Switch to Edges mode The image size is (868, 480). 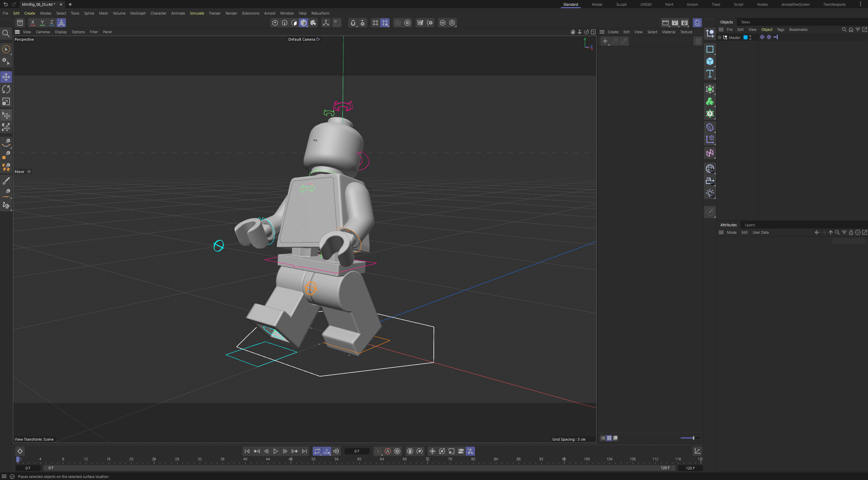tap(285, 23)
